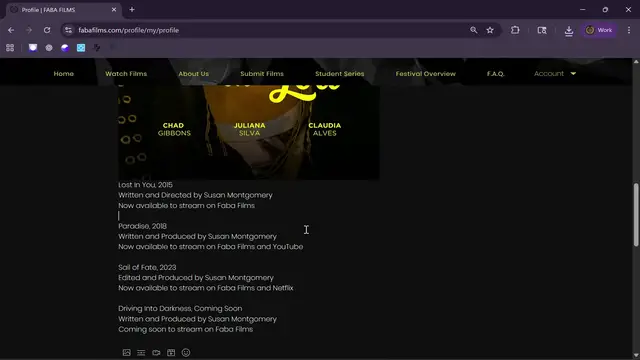Show browser downloads
Screen dimensions: 640x360
[x=569, y=31]
